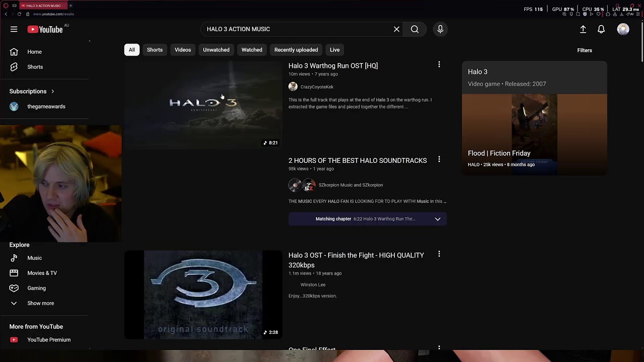The height and width of the screenshot is (362, 644).
Task: Open options for Finish the Fight video
Action: (439, 254)
